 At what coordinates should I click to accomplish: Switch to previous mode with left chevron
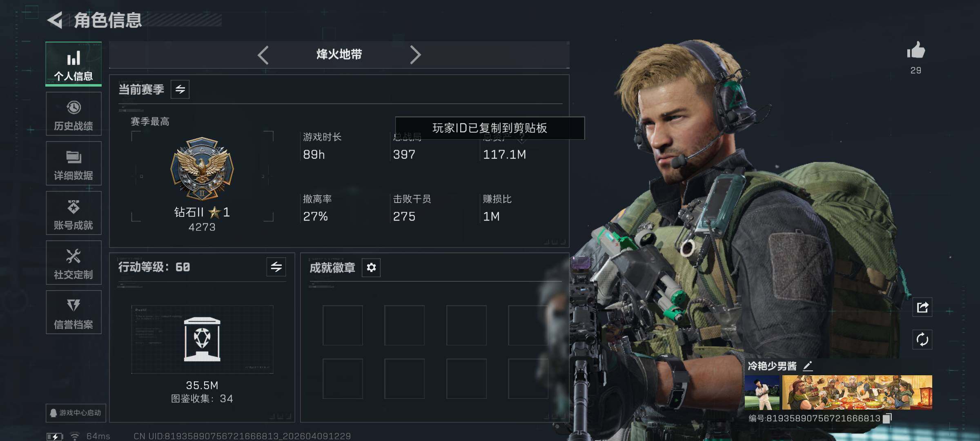pyautogui.click(x=263, y=55)
